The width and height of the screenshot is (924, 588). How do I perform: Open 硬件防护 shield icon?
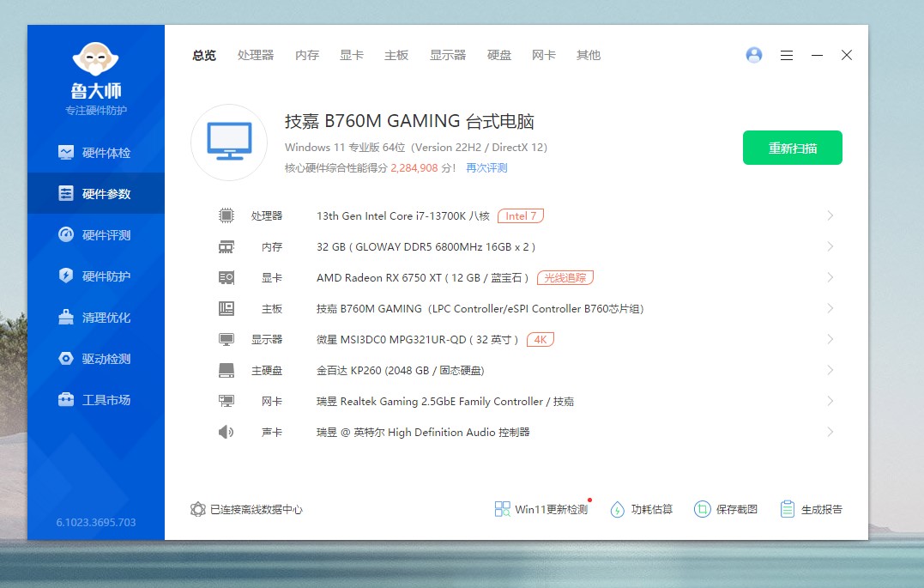(66, 276)
